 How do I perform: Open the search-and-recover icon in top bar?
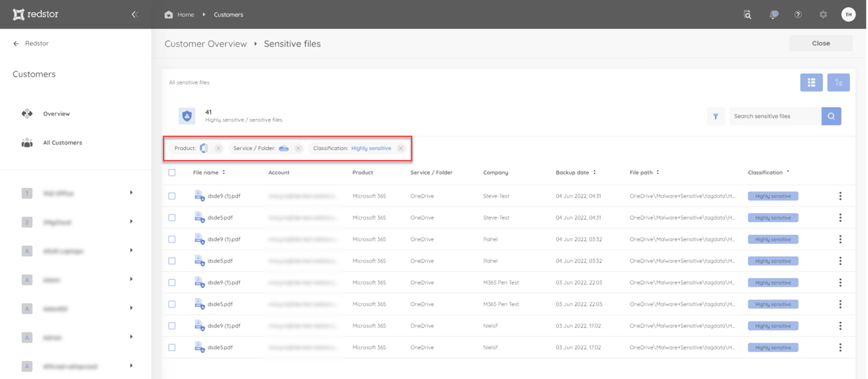click(748, 14)
